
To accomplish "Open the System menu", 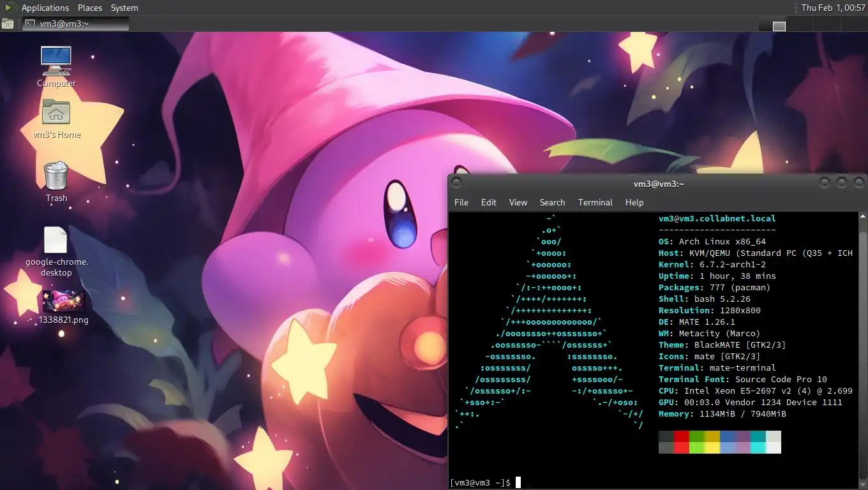I will pos(124,8).
